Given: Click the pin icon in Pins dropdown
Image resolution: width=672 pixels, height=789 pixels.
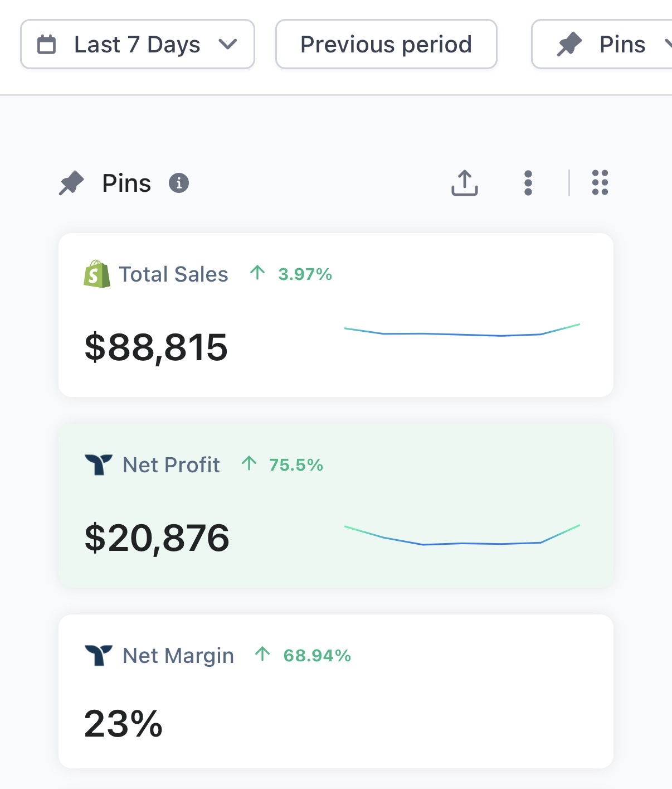Looking at the screenshot, I should click(x=569, y=45).
